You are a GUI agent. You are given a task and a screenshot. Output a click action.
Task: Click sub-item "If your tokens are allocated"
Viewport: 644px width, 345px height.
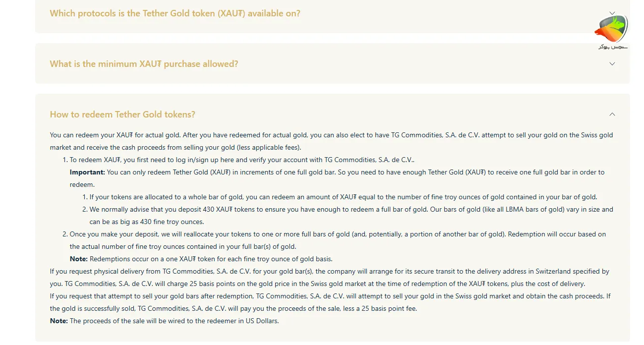point(342,197)
